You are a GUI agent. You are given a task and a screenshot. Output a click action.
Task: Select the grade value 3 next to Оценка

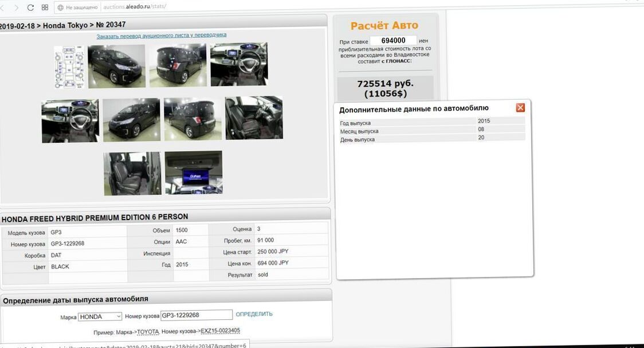(259, 228)
